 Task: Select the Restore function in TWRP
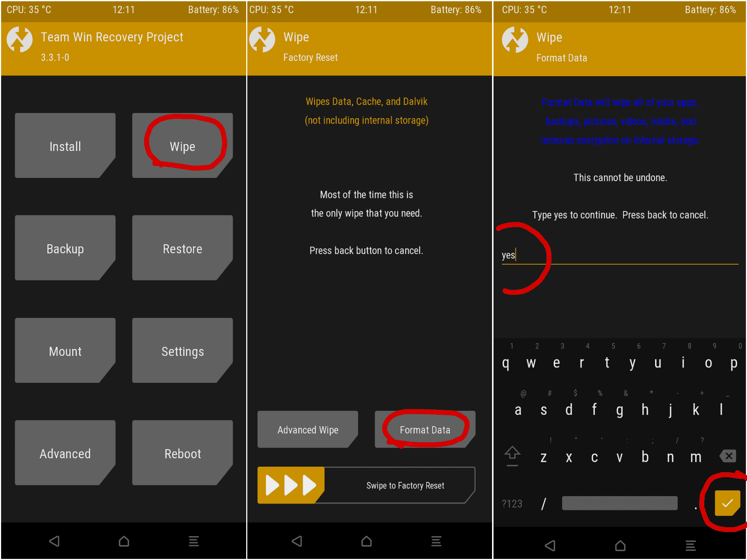(x=182, y=249)
